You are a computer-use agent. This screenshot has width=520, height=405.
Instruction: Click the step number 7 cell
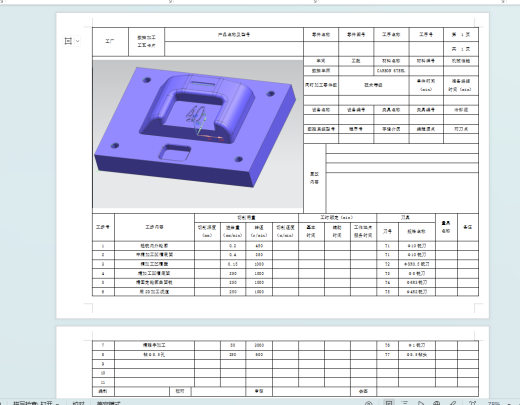click(x=103, y=345)
